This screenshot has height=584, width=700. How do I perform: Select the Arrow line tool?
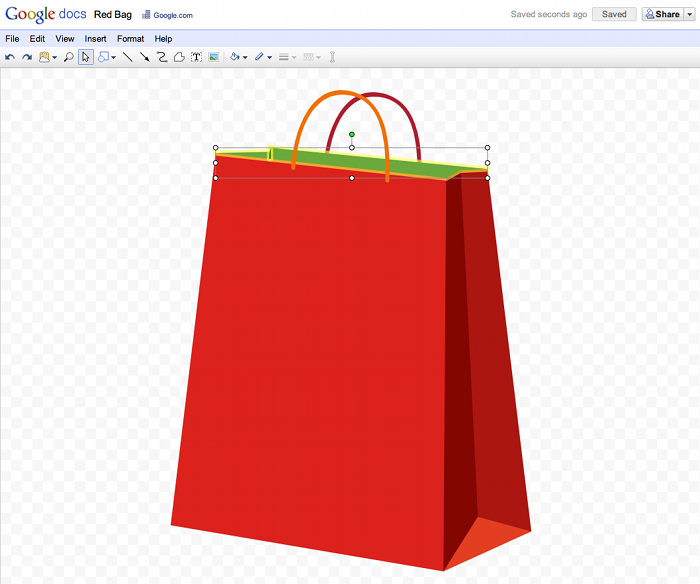click(x=145, y=57)
